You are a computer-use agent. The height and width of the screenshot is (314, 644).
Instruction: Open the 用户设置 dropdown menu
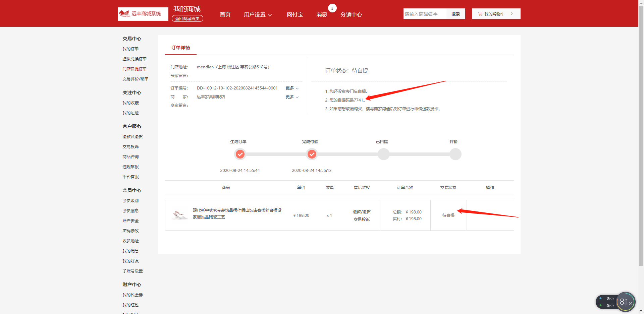pyautogui.click(x=258, y=15)
